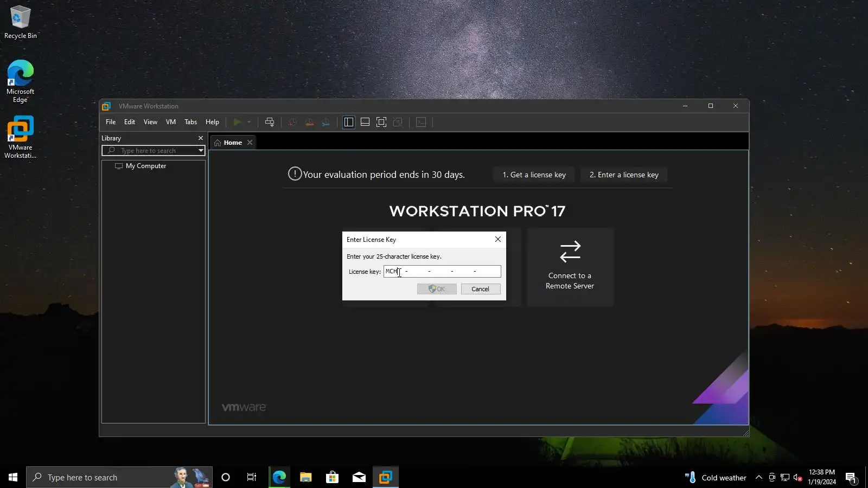The image size is (868, 488).
Task: Open the View menu
Action: [150, 122]
